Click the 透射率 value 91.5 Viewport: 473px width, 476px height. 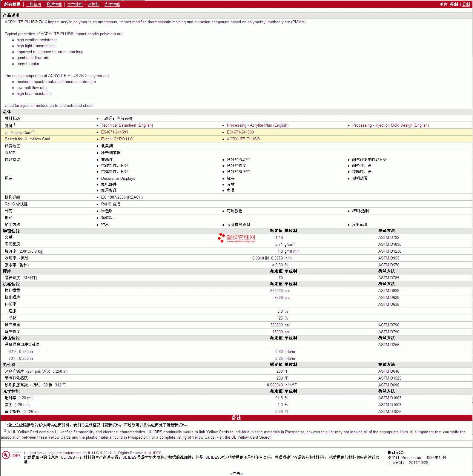click(x=279, y=398)
